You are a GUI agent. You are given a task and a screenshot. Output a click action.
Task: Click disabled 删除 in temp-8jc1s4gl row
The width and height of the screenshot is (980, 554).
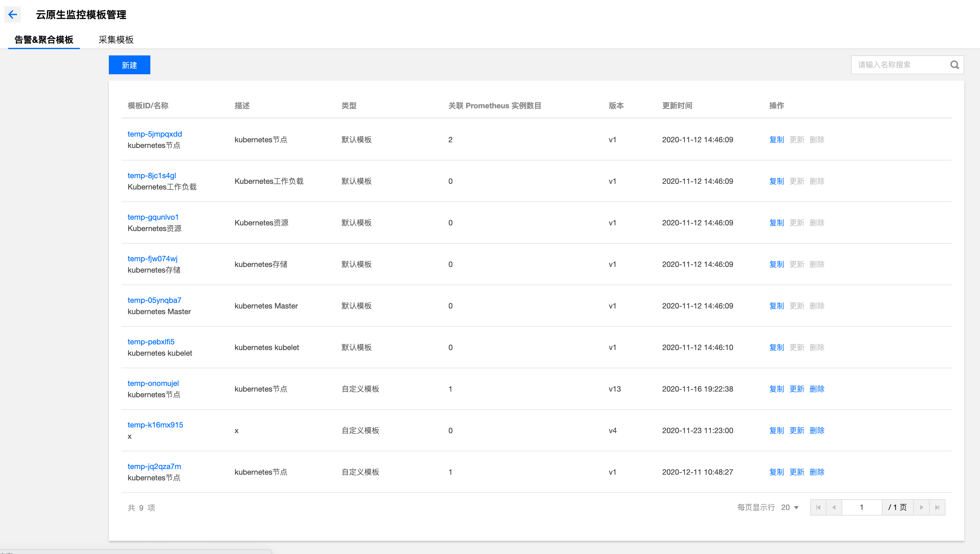(x=817, y=181)
